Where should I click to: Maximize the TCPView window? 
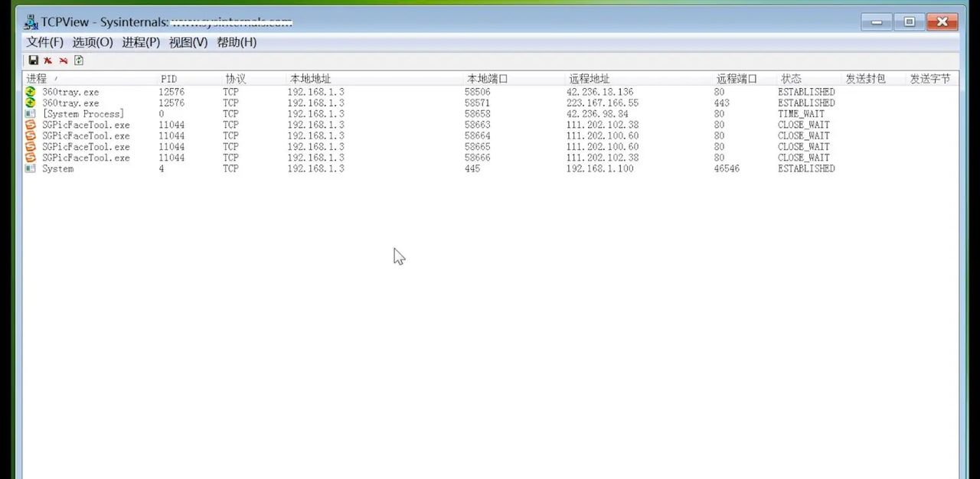pos(910,22)
